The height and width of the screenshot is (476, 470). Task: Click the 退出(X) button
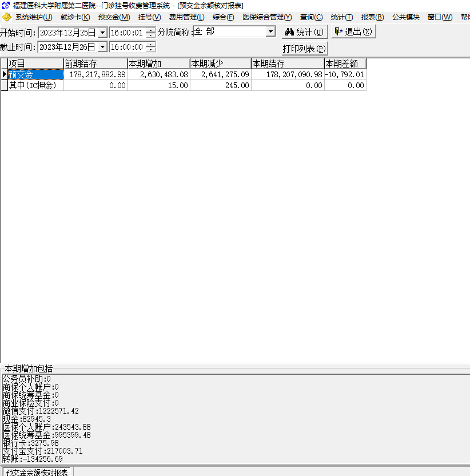click(353, 31)
